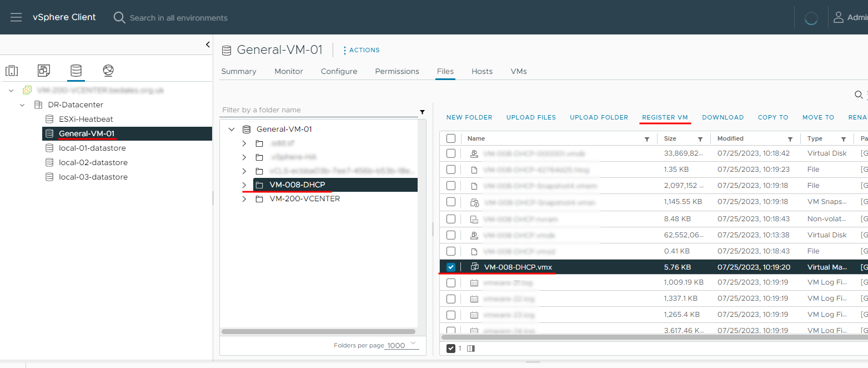The image size is (868, 368).
Task: Click datastore icon beside local-01-datastore
Action: coord(49,148)
